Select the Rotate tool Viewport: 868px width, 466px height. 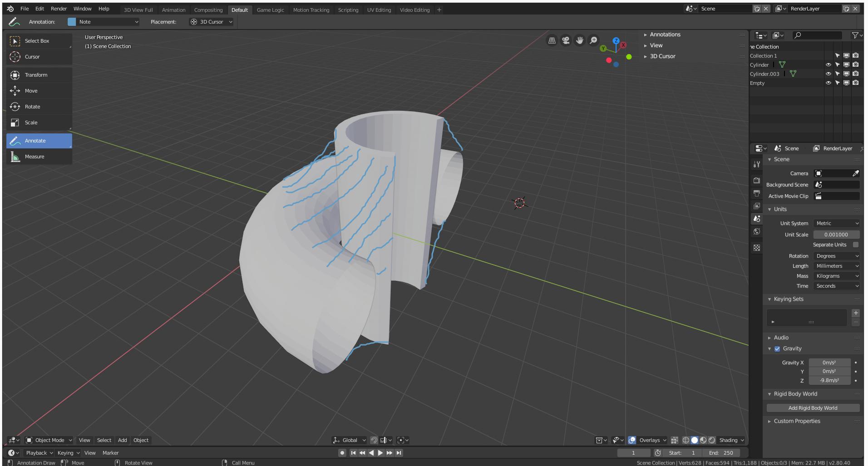click(39, 107)
